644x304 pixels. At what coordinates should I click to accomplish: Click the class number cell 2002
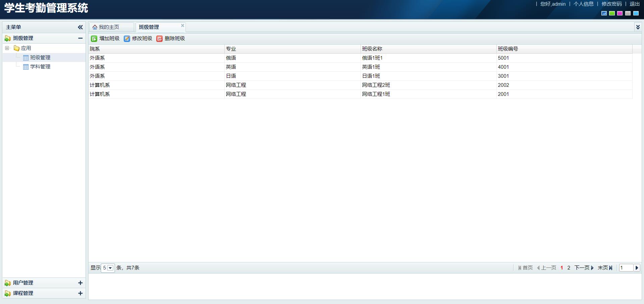tap(564, 85)
